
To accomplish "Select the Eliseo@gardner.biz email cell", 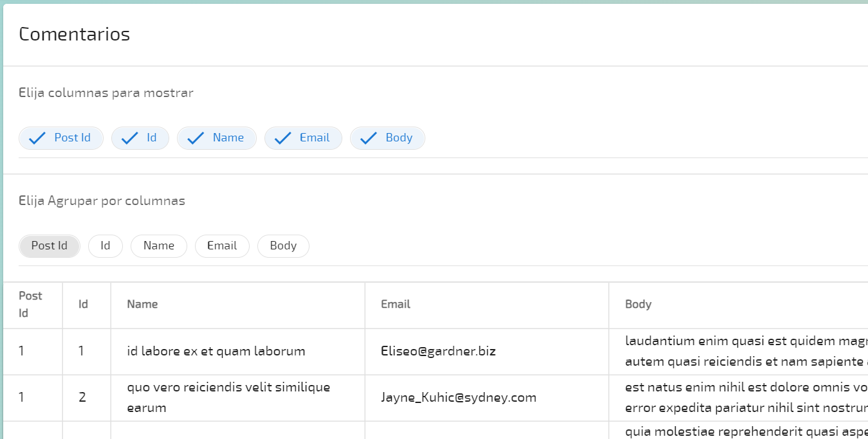I will tap(438, 352).
